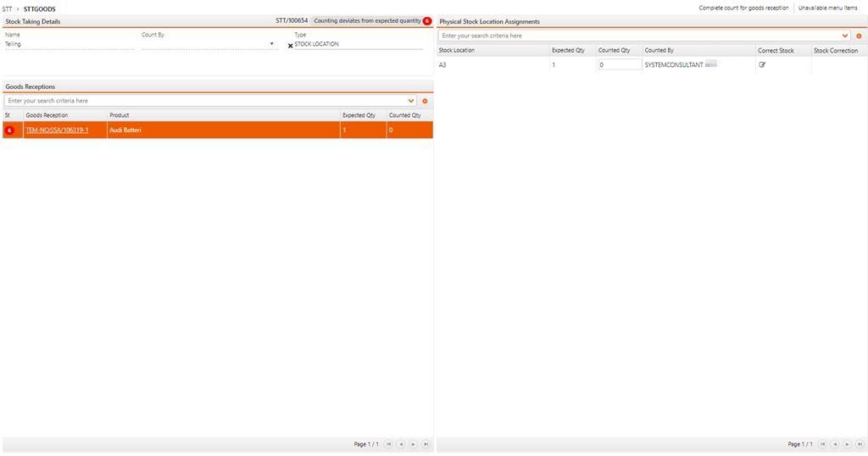Screen dimensions: 868x456
Task: Go to previous page in Stock Location pager
Action: tap(835, 444)
